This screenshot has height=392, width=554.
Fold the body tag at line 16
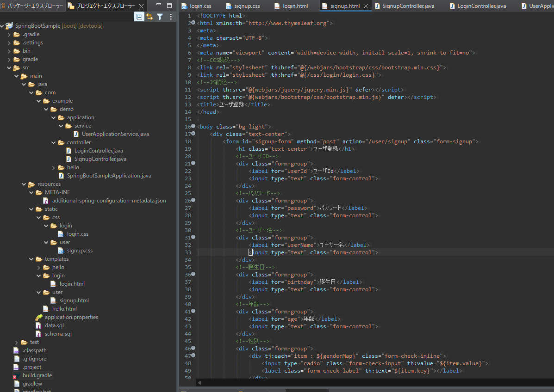click(193, 126)
